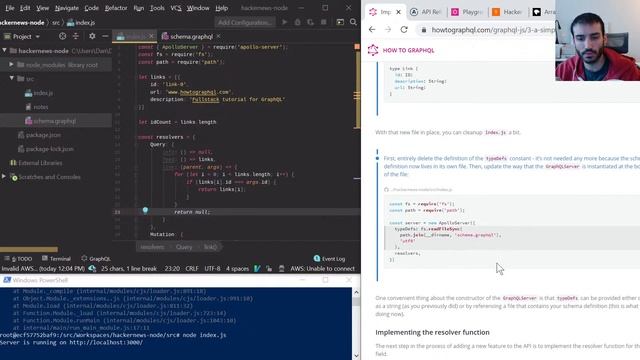The height and width of the screenshot is (360, 640).
Task: Click the expand/collapse all icon in Project panel
Action: click(x=76, y=36)
